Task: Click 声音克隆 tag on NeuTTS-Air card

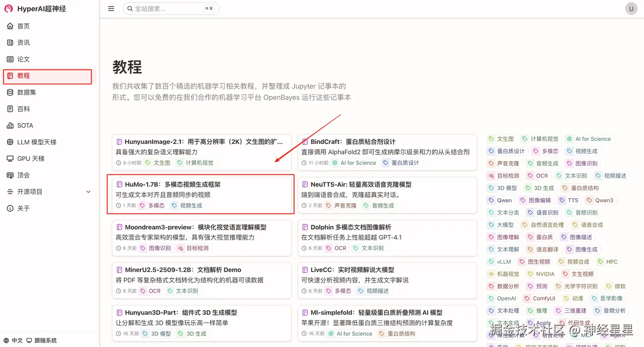Action: (341, 206)
